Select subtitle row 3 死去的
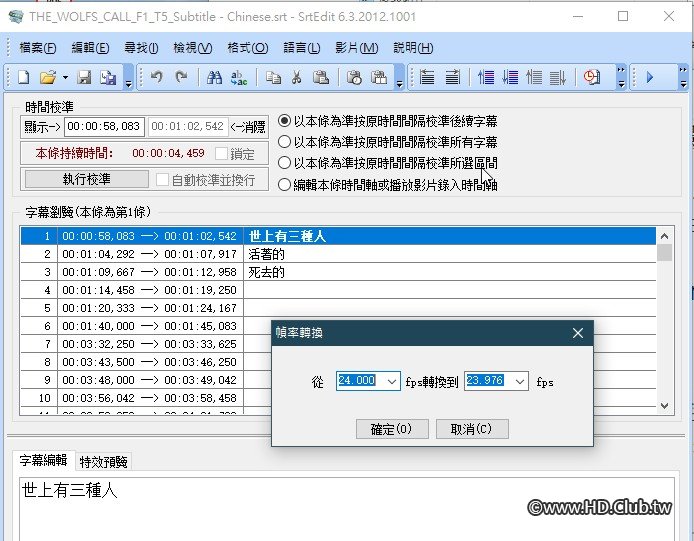 point(338,272)
